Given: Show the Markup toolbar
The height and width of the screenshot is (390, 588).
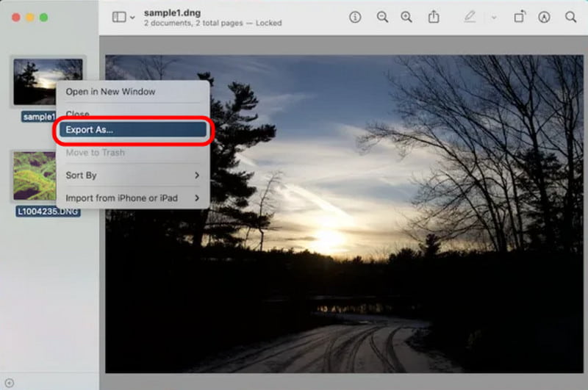Looking at the screenshot, I should [544, 17].
